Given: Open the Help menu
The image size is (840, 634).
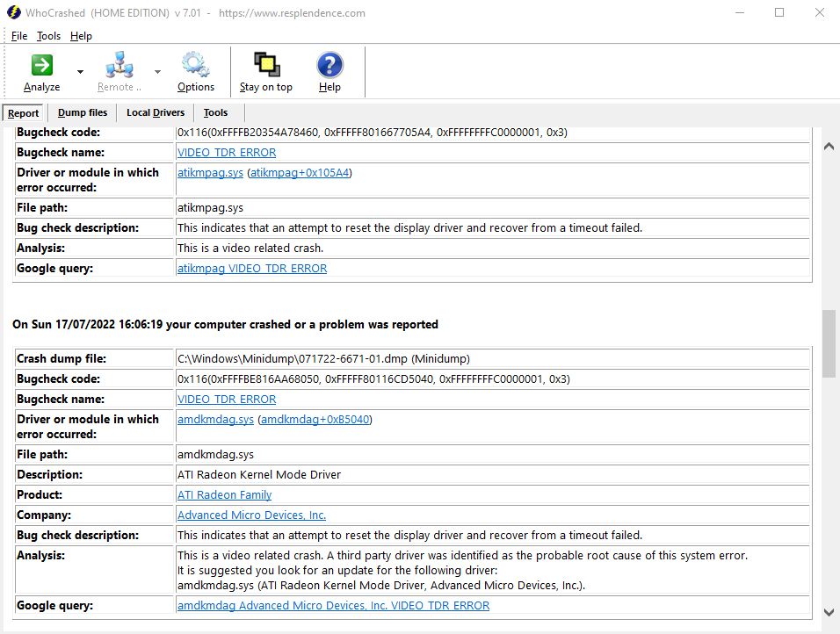Looking at the screenshot, I should [81, 36].
